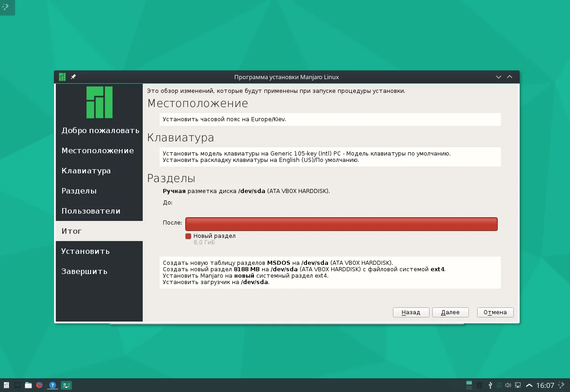Image resolution: width=570 pixels, height=392 pixels.
Task: Select the Пользователи step in the sidebar
Action: [99, 211]
